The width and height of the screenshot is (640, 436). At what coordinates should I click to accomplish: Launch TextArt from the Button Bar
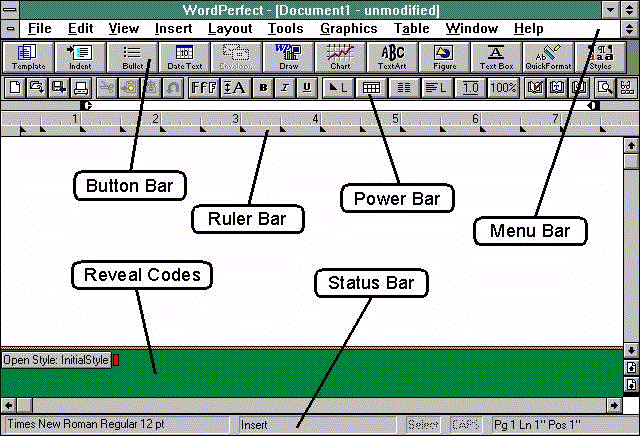point(392,57)
